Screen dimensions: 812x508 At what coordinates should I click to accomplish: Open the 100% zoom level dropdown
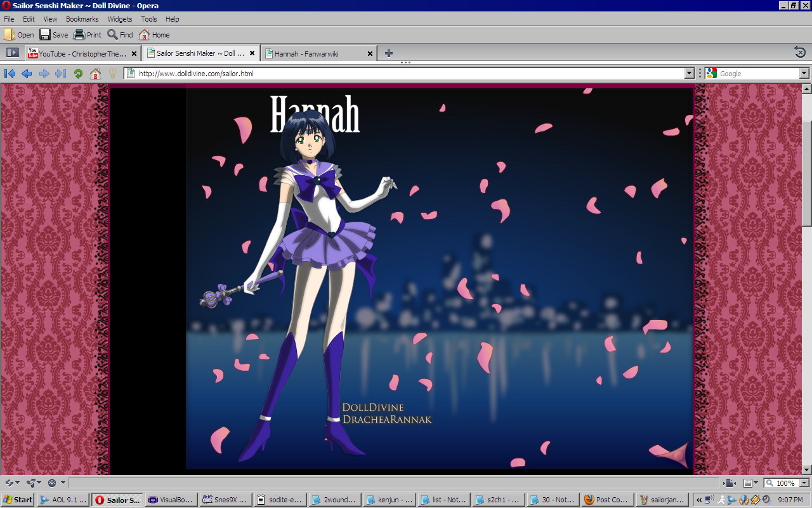click(803, 483)
